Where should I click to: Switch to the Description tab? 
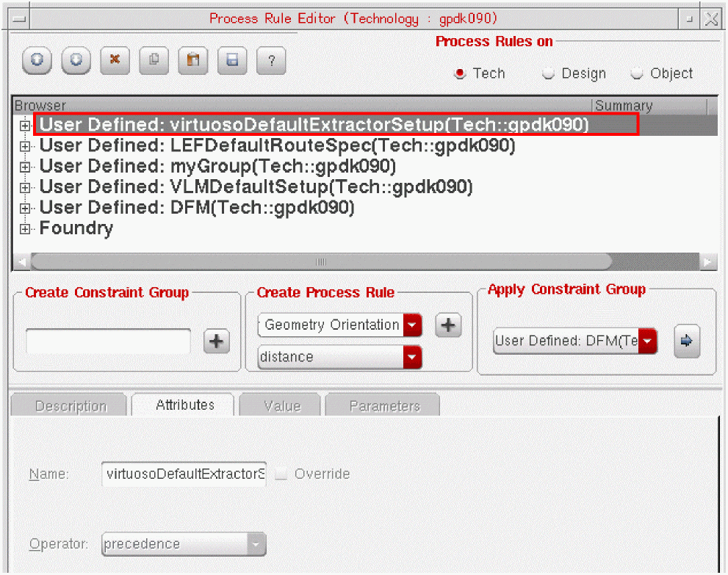(69, 405)
